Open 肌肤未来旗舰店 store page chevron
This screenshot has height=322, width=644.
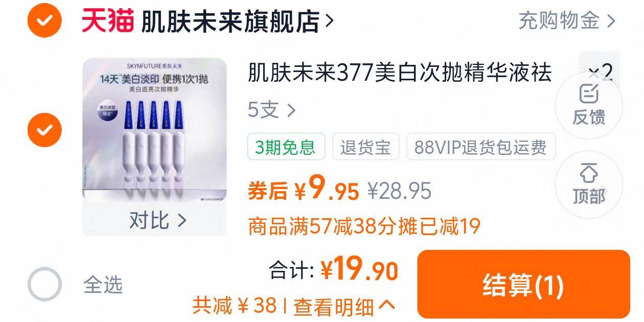click(x=330, y=21)
